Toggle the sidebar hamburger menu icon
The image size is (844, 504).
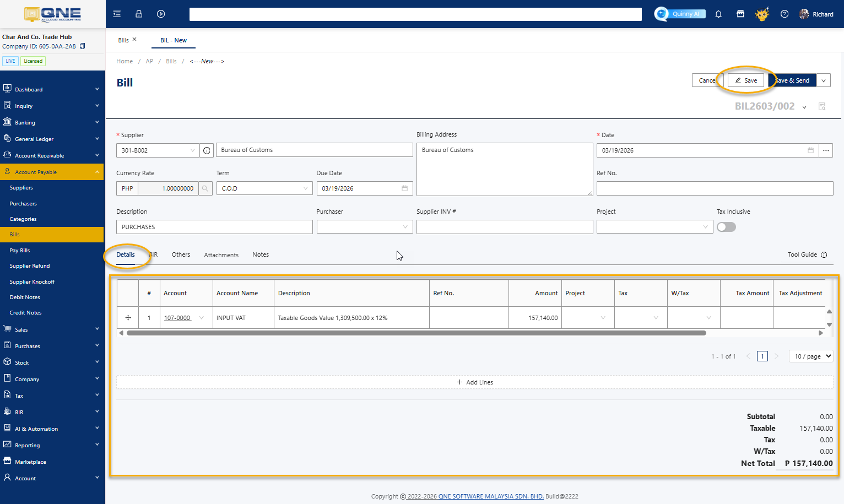pyautogui.click(x=117, y=14)
